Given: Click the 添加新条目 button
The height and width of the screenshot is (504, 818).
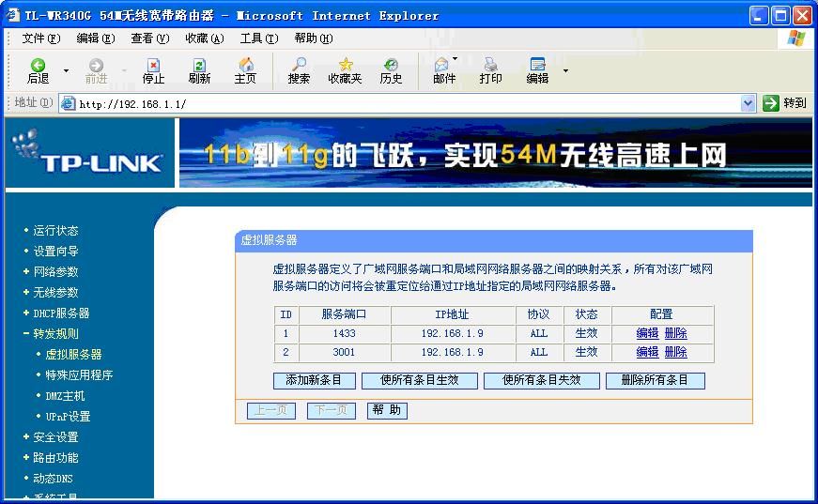Looking at the screenshot, I should 314,380.
